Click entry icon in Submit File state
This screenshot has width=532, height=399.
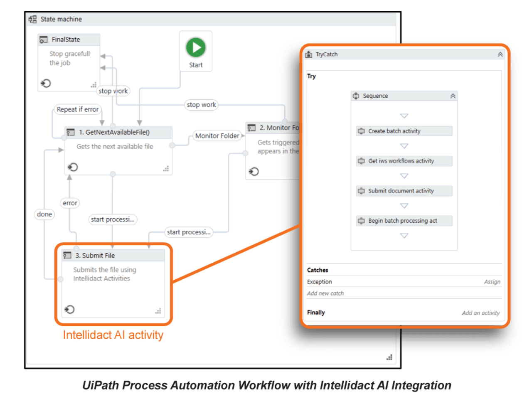69,309
